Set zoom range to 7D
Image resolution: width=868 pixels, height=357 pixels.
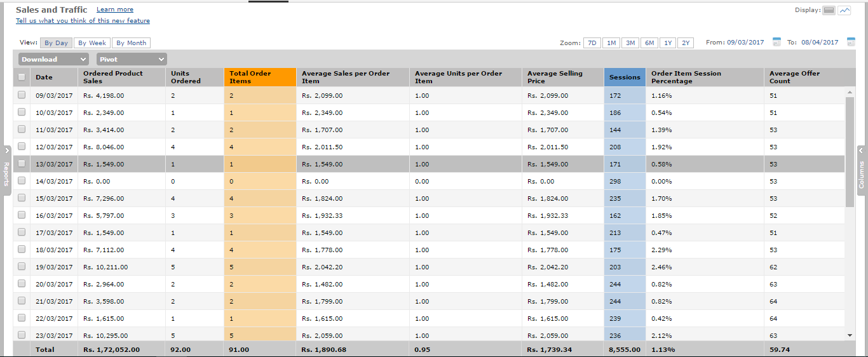click(592, 43)
